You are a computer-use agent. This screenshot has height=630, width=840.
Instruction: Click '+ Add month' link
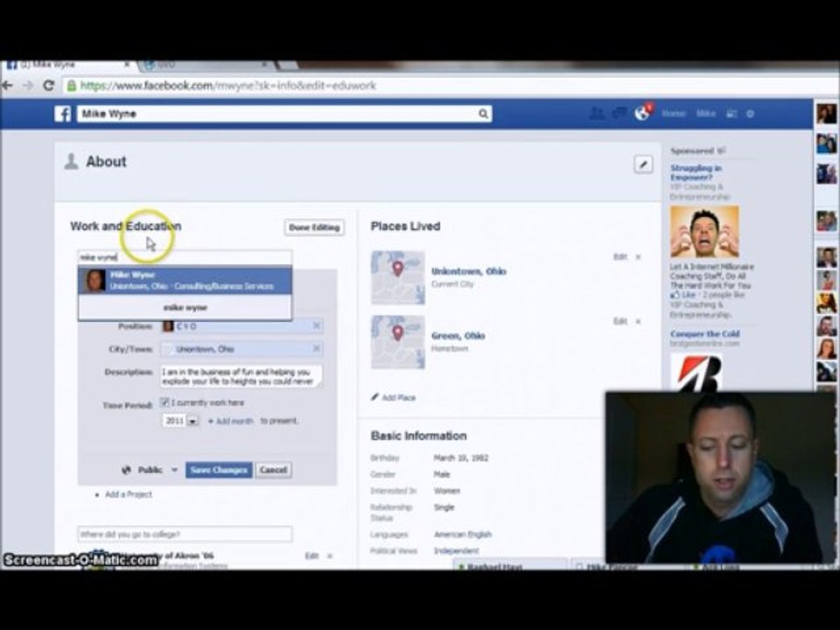pyautogui.click(x=230, y=421)
